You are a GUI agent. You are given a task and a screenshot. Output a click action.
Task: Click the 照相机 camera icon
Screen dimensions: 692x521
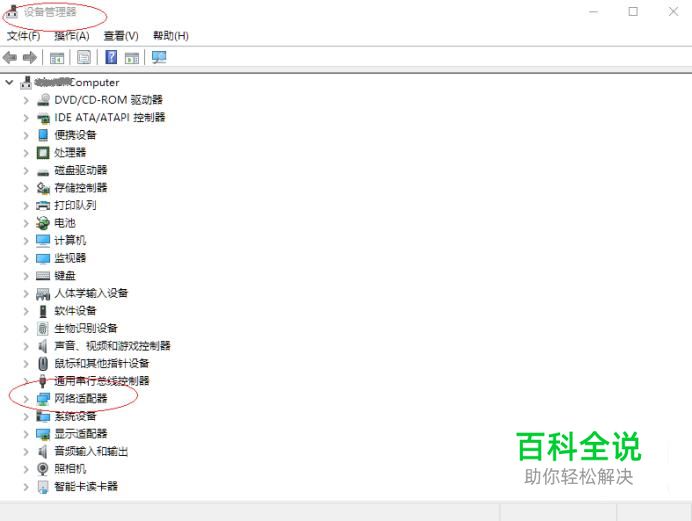[x=43, y=469]
